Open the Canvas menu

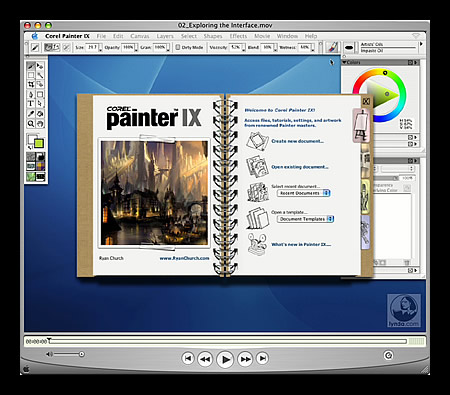click(x=140, y=36)
